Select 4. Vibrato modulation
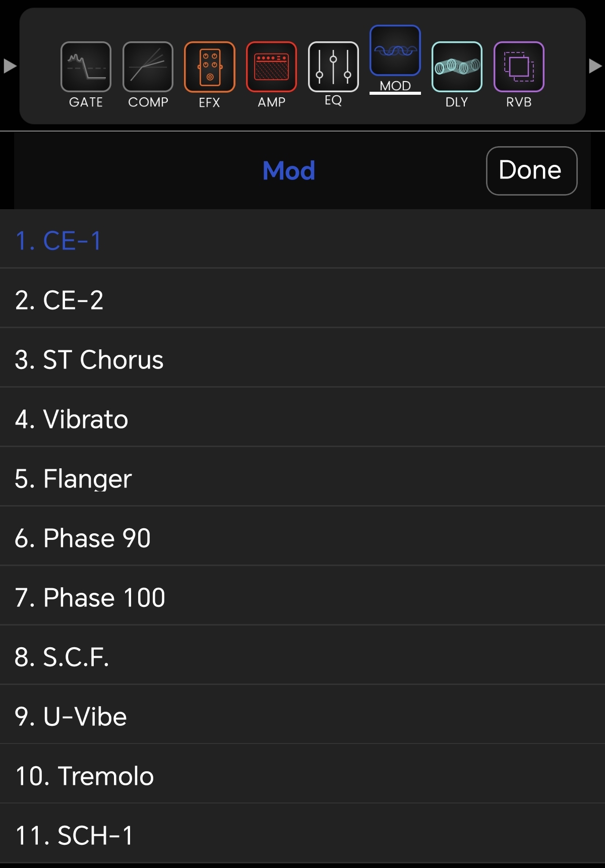The height and width of the screenshot is (868, 605). pyautogui.click(x=302, y=417)
